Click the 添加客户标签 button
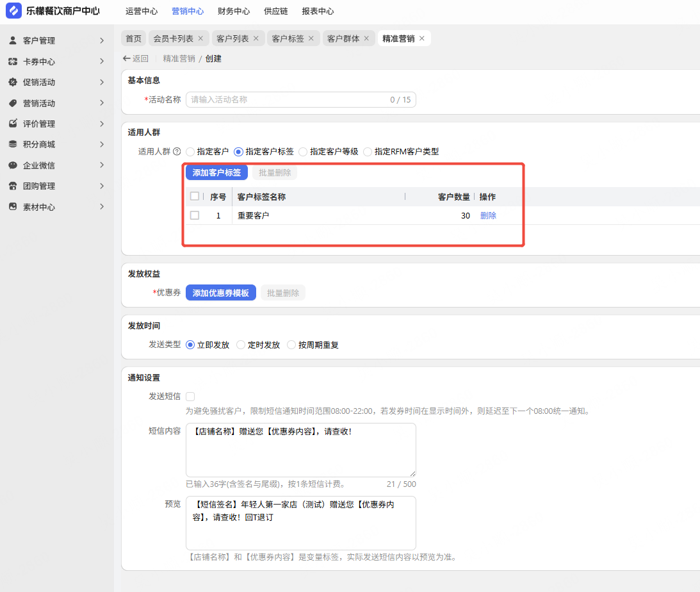 216,172
